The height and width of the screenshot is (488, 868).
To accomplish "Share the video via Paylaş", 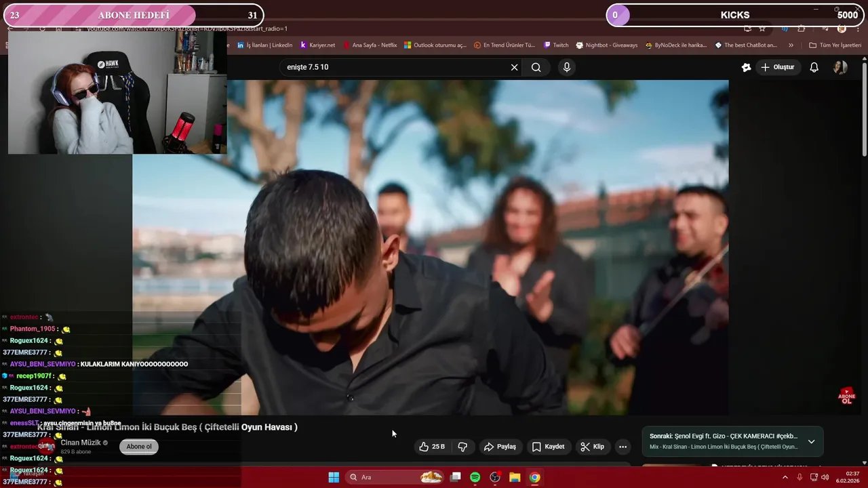I will [x=500, y=447].
